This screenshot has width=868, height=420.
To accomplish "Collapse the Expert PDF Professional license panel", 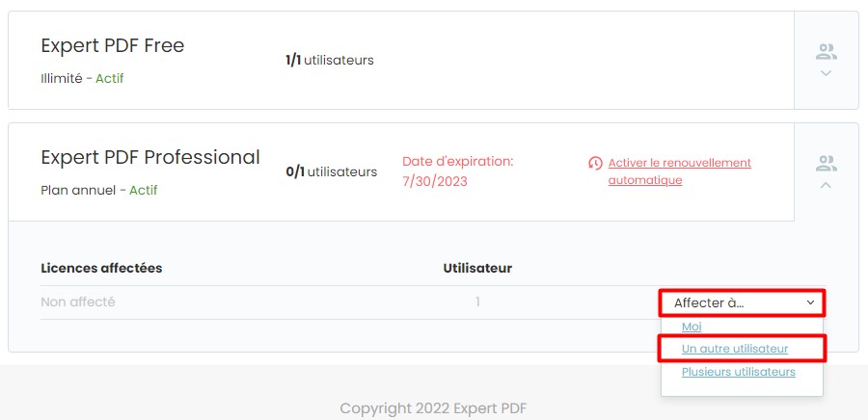I will point(826,186).
